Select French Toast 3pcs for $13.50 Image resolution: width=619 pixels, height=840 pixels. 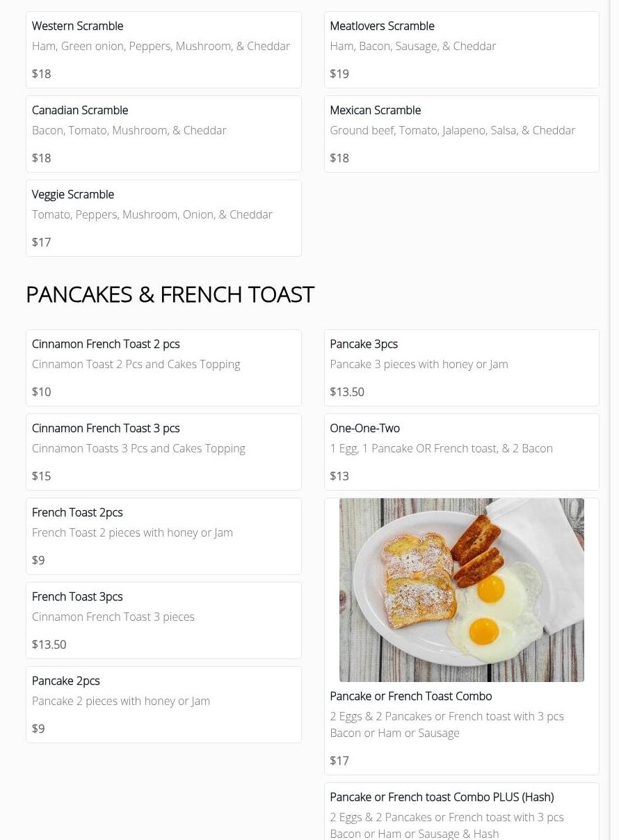pyautogui.click(x=163, y=620)
